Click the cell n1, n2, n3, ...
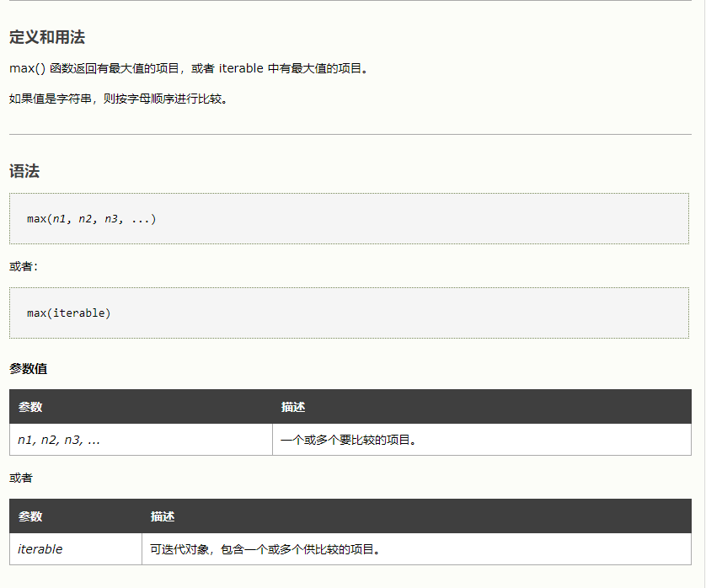The width and height of the screenshot is (706, 588). [141, 440]
